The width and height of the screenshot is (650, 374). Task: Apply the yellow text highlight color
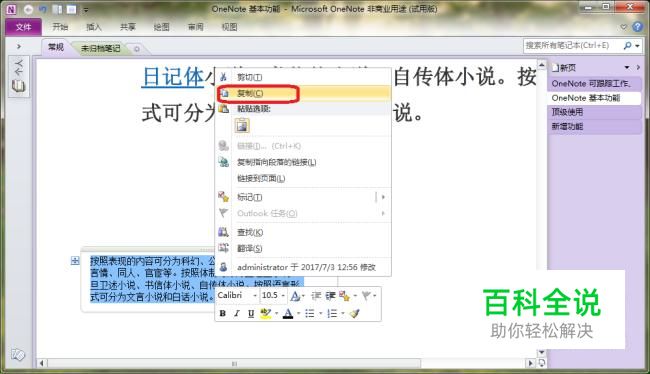coord(265,314)
